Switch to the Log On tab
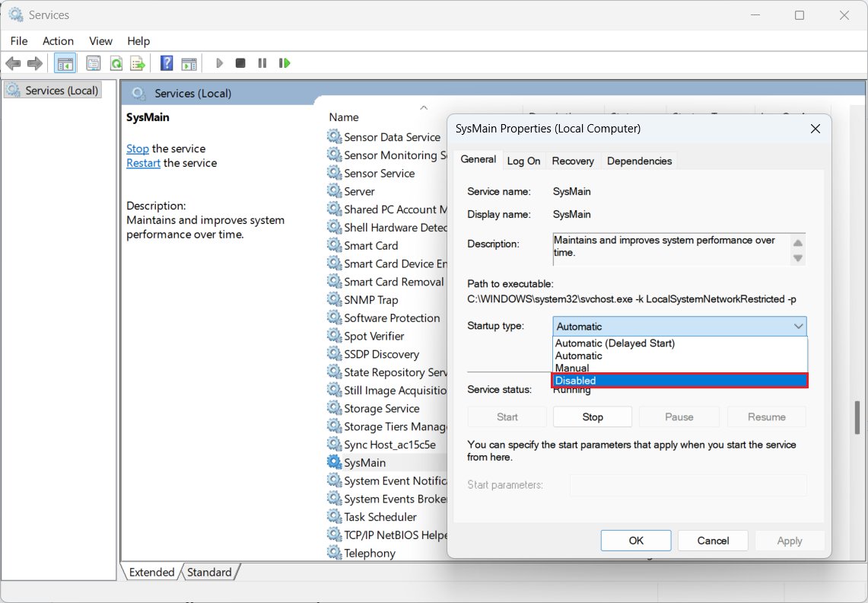 coord(523,161)
